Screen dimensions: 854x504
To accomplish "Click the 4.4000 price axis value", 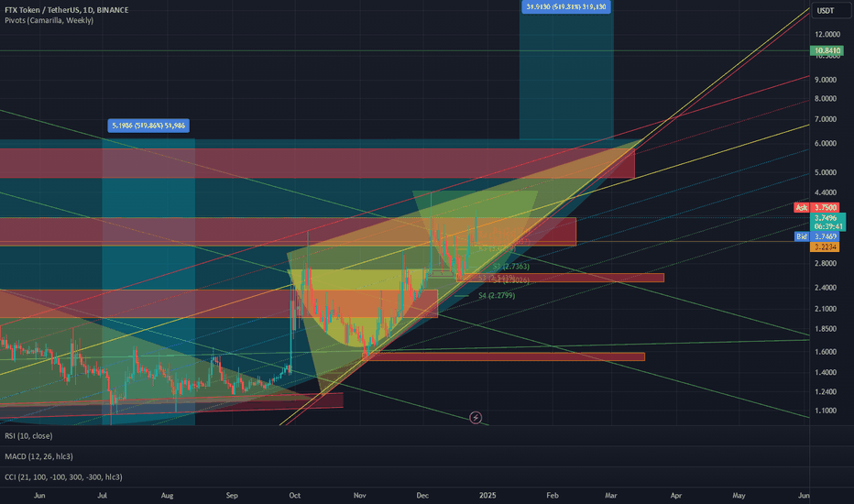I will pyautogui.click(x=826, y=192).
